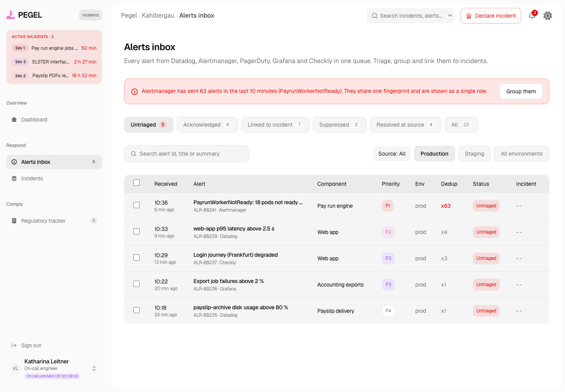
Task: Open the Linked to incident tab
Action: tap(275, 125)
